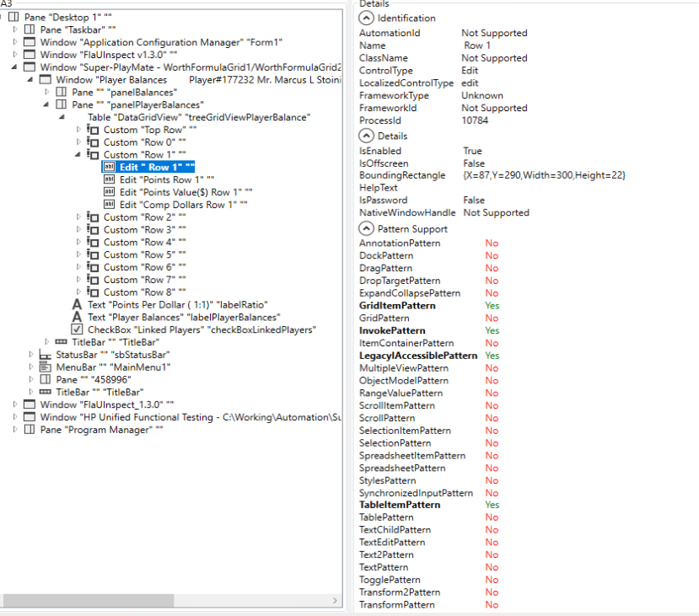This screenshot has width=699, height=616.
Task: Click the Custom icon next to Row 1
Action: coord(93,154)
